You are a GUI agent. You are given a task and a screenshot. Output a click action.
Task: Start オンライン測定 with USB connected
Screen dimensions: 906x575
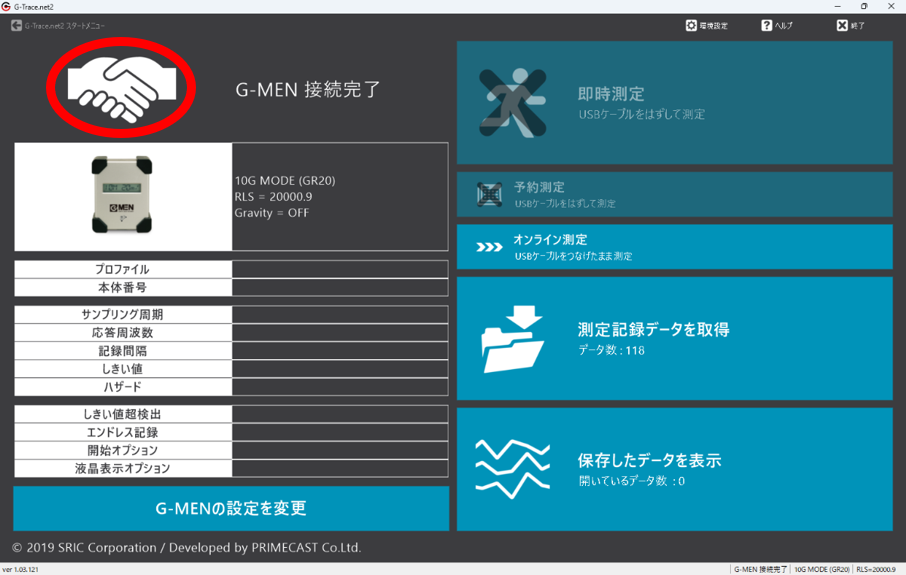tap(674, 247)
